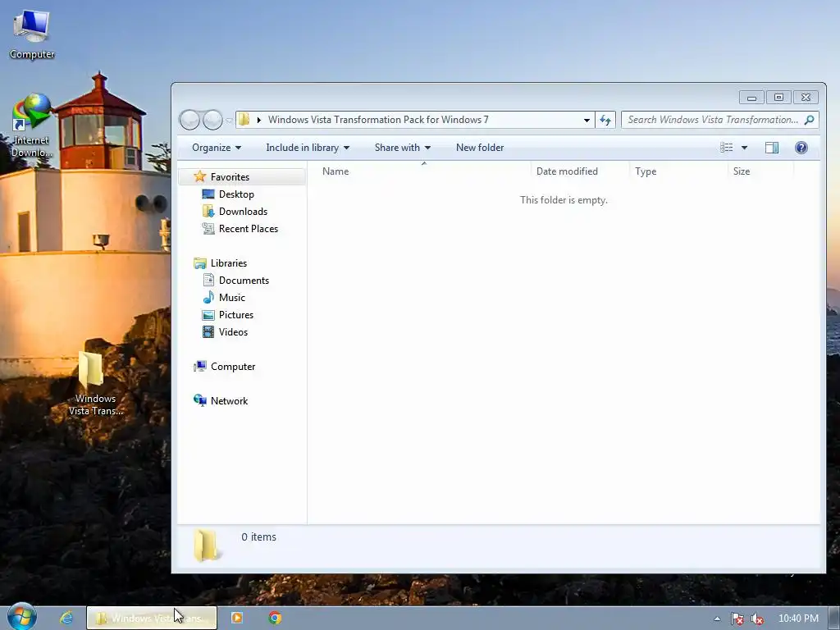Open the address bar history dropdown
The width and height of the screenshot is (840, 630).
(x=587, y=120)
